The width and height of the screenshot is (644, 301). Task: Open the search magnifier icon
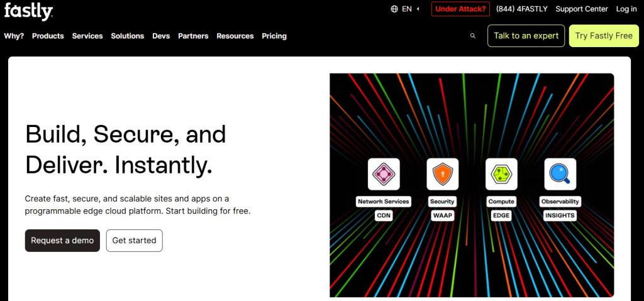pos(473,36)
